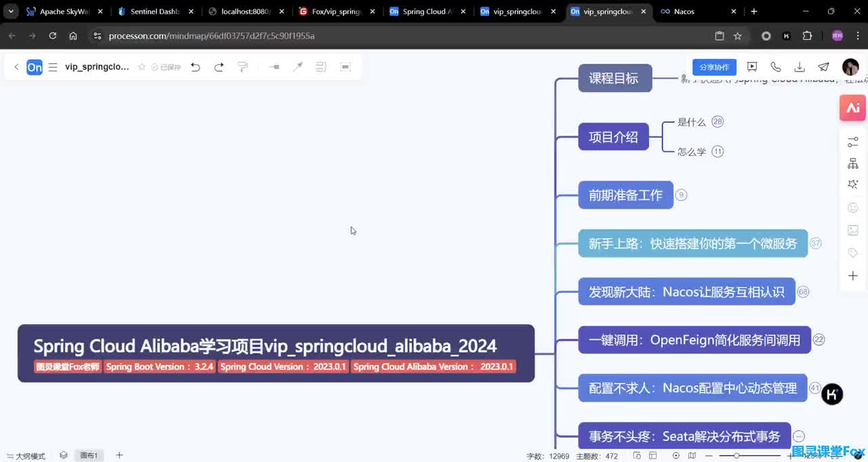The height and width of the screenshot is (462, 868).
Task: Click the 图灵课堂Fox老师 red label
Action: tap(68, 366)
